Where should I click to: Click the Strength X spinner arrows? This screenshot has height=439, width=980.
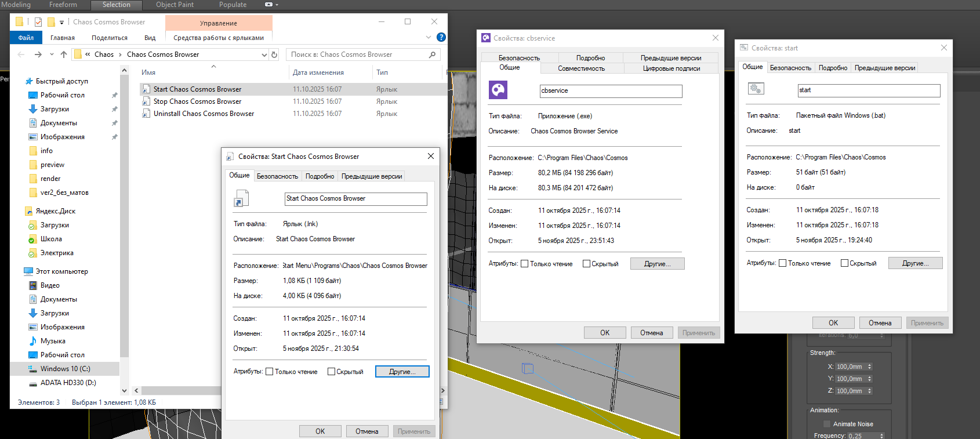[869, 367]
